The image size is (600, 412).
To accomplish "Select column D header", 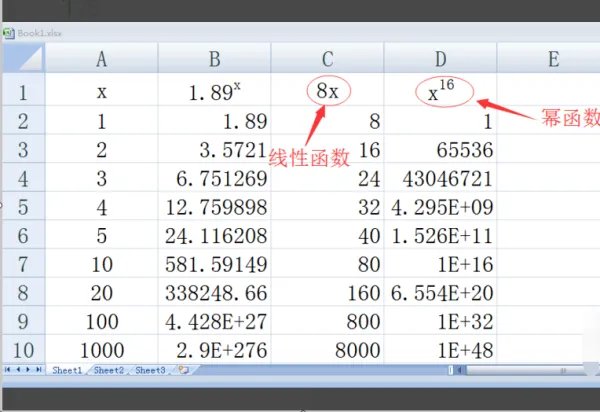I will tap(440, 58).
